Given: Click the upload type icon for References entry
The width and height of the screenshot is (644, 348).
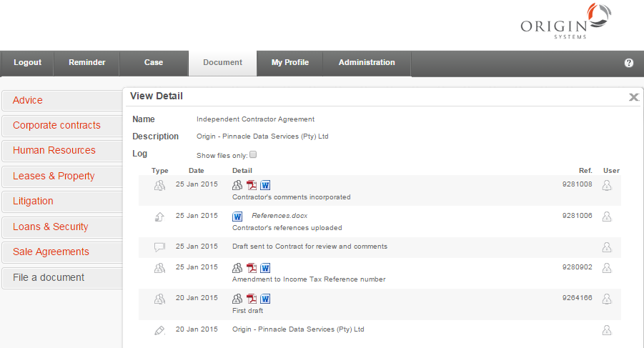Looking at the screenshot, I should (159, 217).
